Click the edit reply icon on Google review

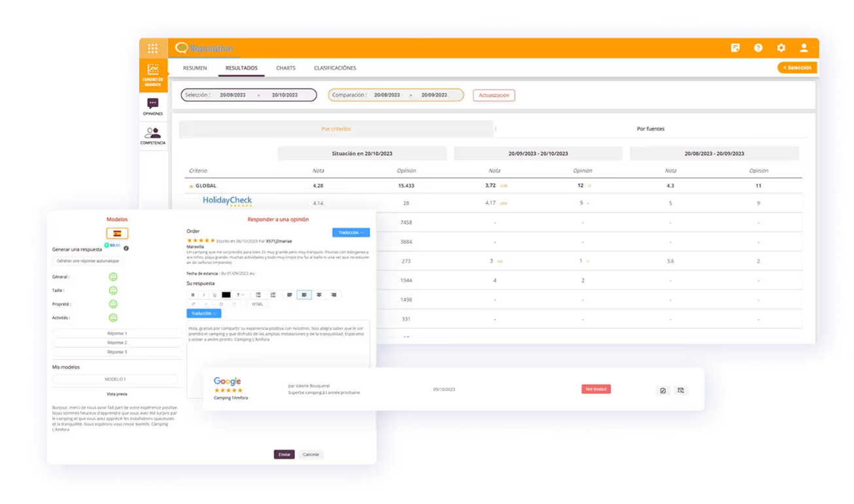click(662, 390)
